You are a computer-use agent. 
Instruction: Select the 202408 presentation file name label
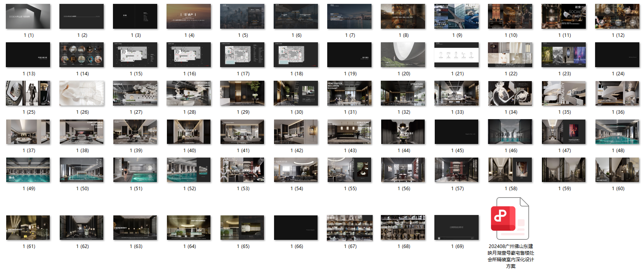(511, 256)
